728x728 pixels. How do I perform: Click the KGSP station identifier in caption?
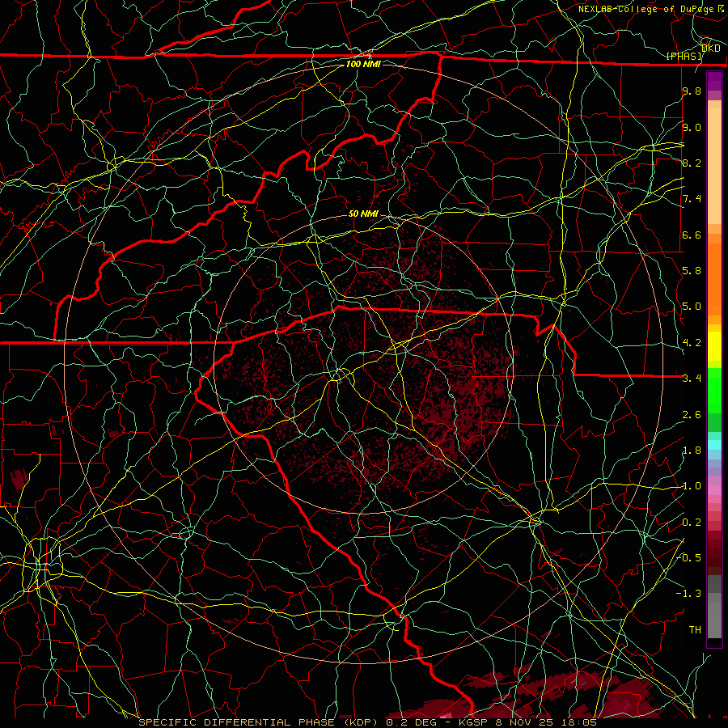point(475,722)
